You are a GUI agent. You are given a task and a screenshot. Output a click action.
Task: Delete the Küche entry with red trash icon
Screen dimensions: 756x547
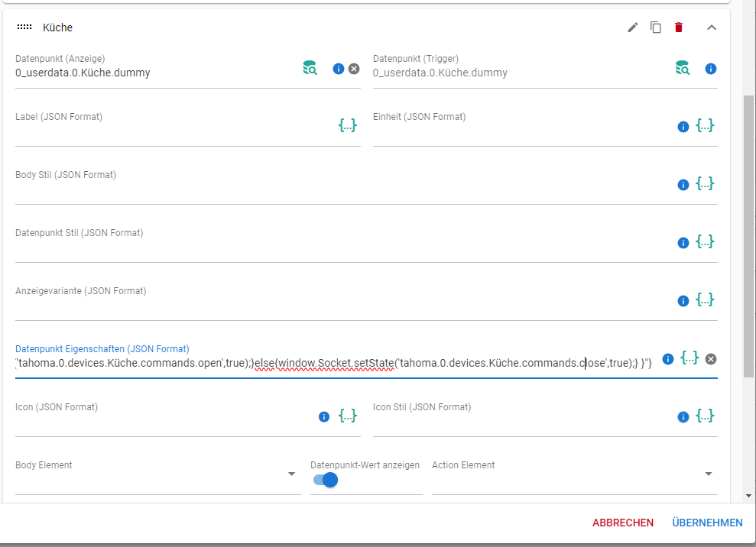pos(678,28)
